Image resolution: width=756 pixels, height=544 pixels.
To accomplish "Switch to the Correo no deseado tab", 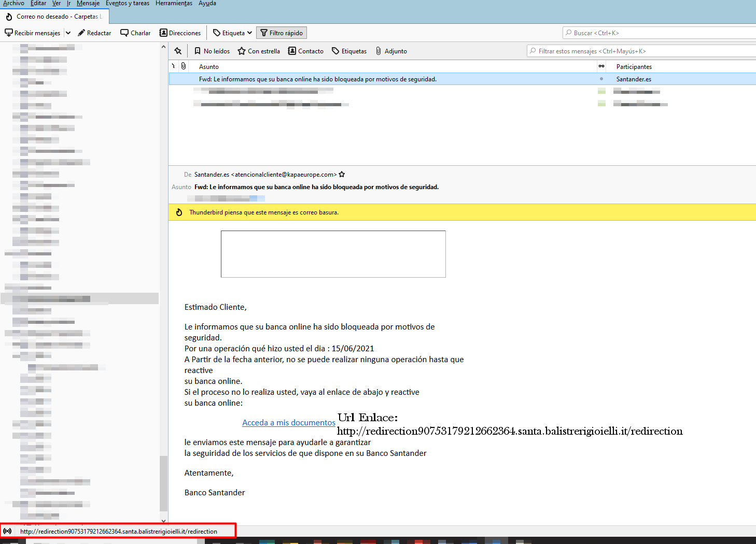I will pos(54,16).
